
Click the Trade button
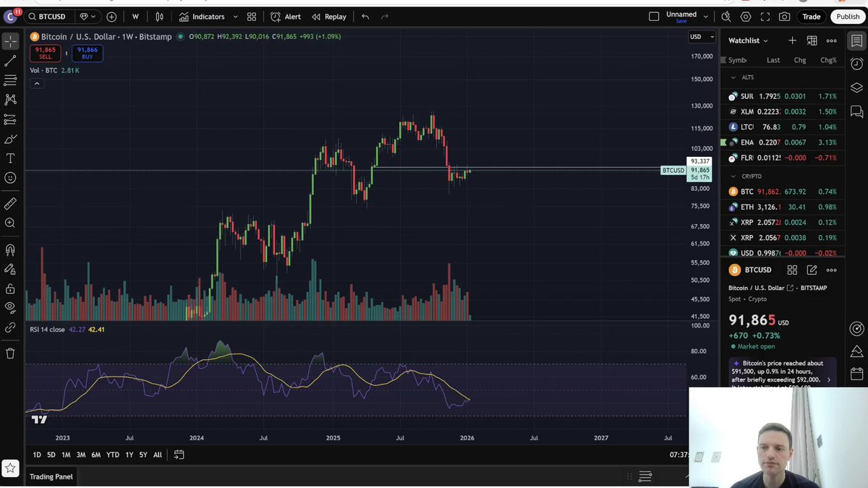[812, 17]
